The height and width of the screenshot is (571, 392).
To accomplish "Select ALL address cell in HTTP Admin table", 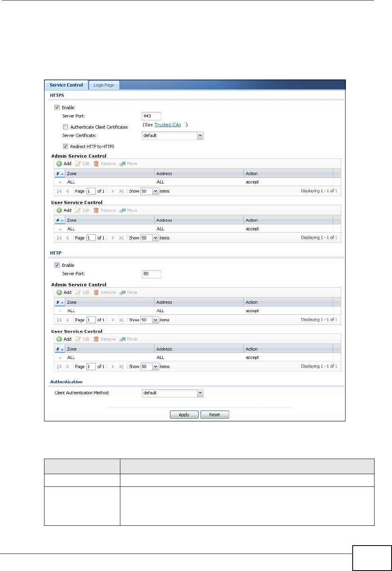I will [x=160, y=311].
